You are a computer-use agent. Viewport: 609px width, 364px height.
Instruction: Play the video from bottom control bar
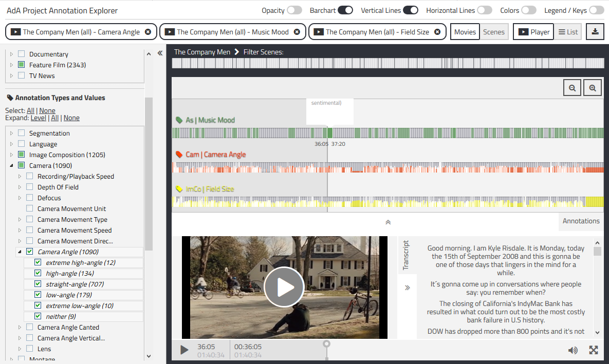[184, 350]
